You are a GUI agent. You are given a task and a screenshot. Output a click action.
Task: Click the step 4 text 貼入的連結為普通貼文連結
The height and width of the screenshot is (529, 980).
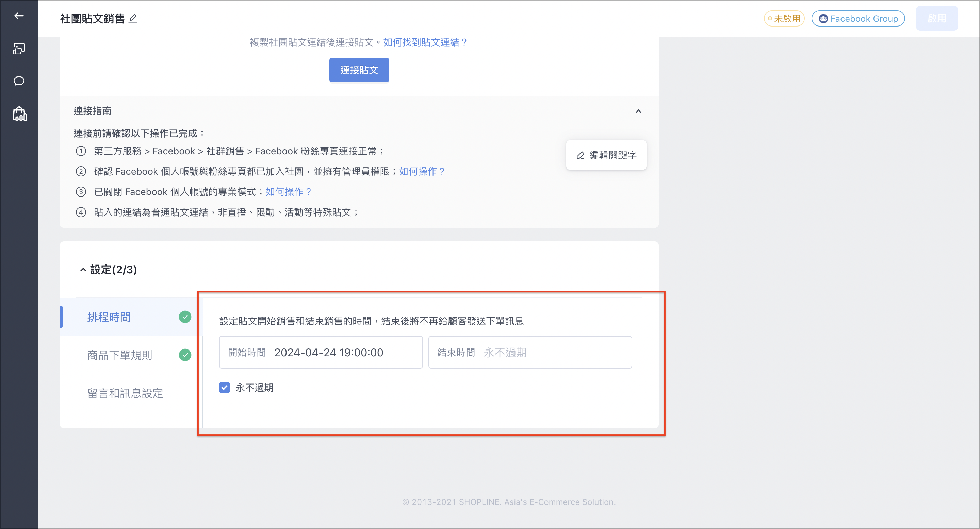pos(151,212)
